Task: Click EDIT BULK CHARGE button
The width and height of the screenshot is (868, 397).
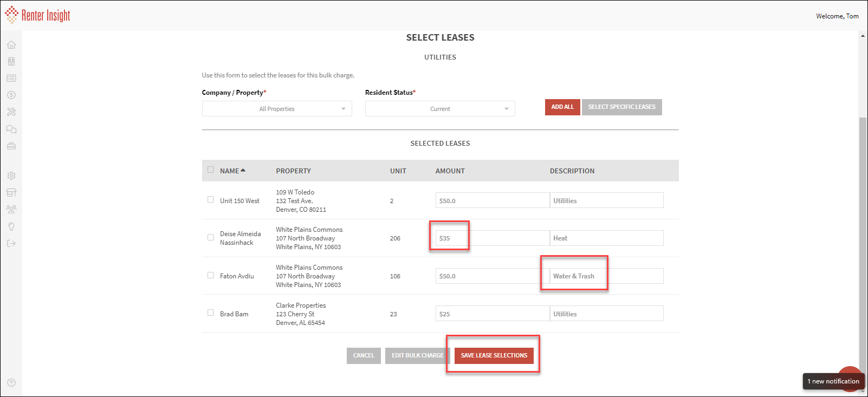Action: pyautogui.click(x=418, y=356)
